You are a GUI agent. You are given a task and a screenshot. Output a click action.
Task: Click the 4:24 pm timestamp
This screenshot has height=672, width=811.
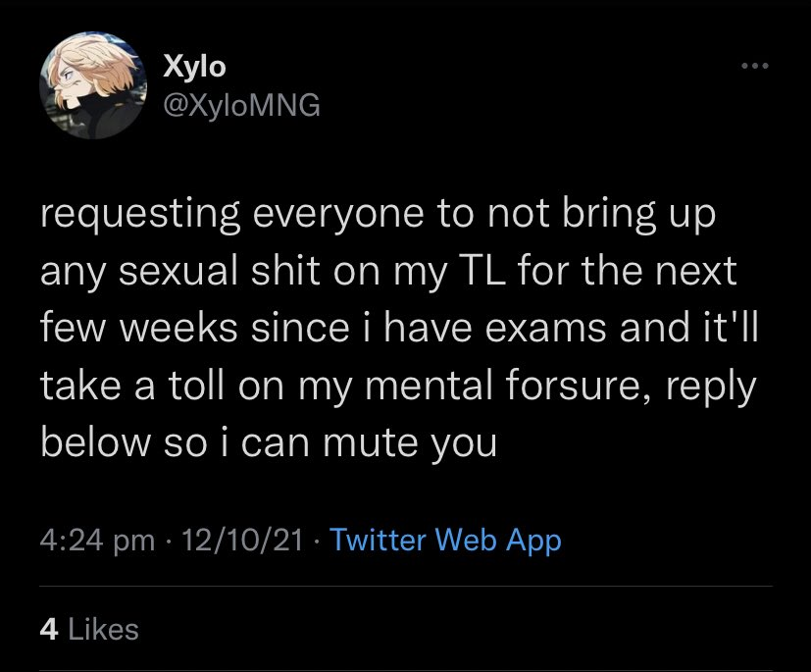pyautogui.click(x=97, y=540)
